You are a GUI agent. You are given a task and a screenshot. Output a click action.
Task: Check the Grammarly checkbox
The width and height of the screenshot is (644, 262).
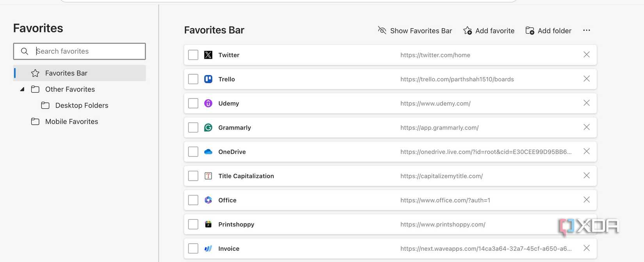193,127
